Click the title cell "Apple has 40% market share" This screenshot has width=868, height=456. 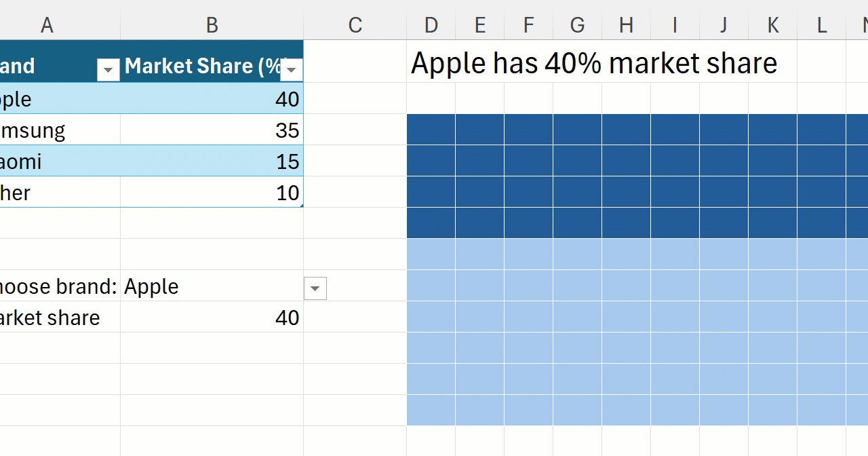click(593, 63)
